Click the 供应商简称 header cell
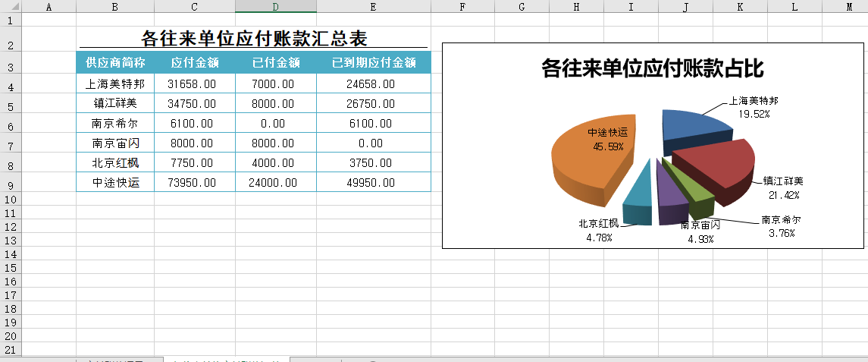The image size is (868, 362). pos(115,63)
